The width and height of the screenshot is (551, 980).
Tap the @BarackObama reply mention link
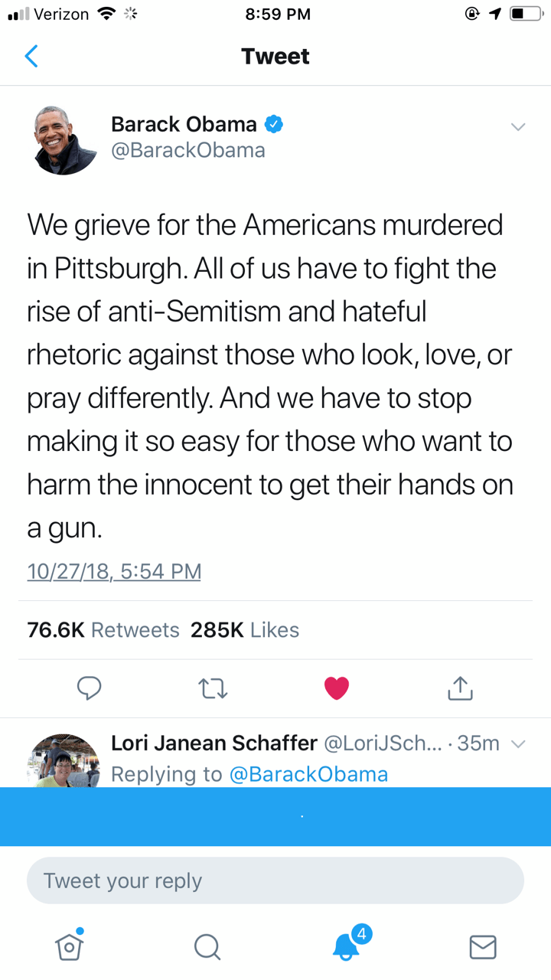[x=308, y=774]
